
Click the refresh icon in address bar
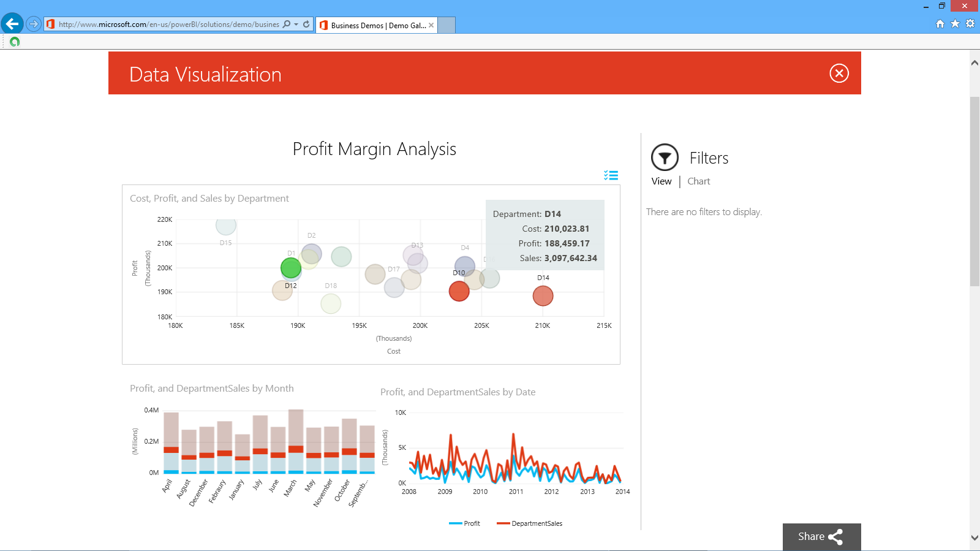(x=306, y=25)
